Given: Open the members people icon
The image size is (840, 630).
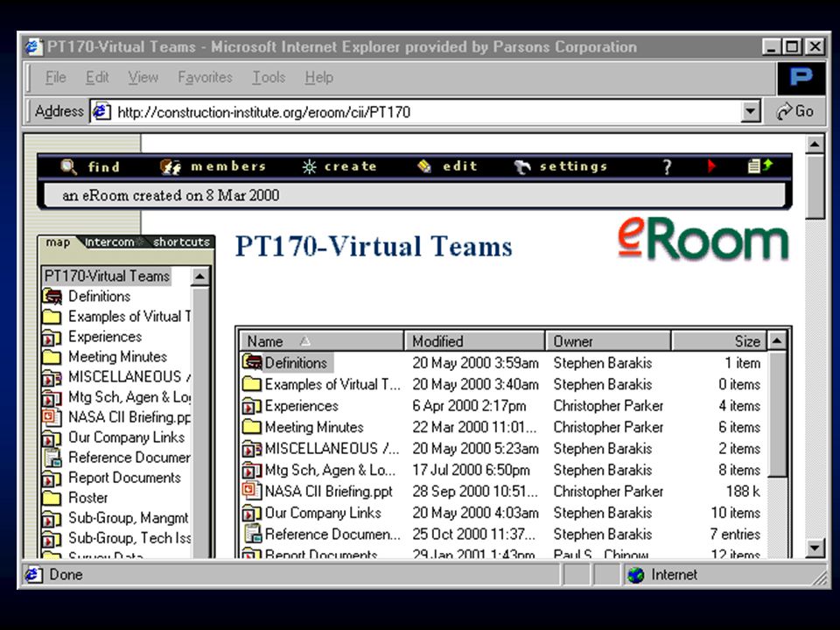Looking at the screenshot, I should pos(171,166).
